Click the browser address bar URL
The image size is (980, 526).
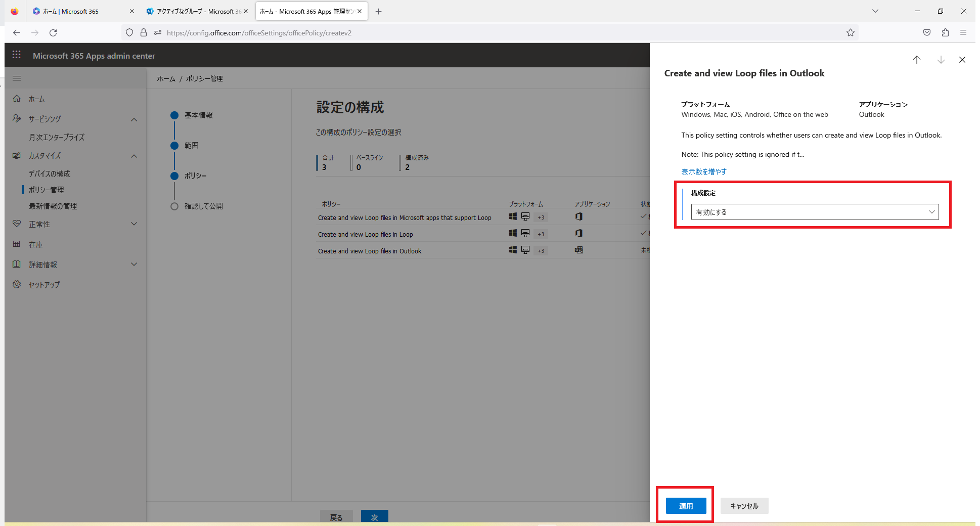(259, 33)
